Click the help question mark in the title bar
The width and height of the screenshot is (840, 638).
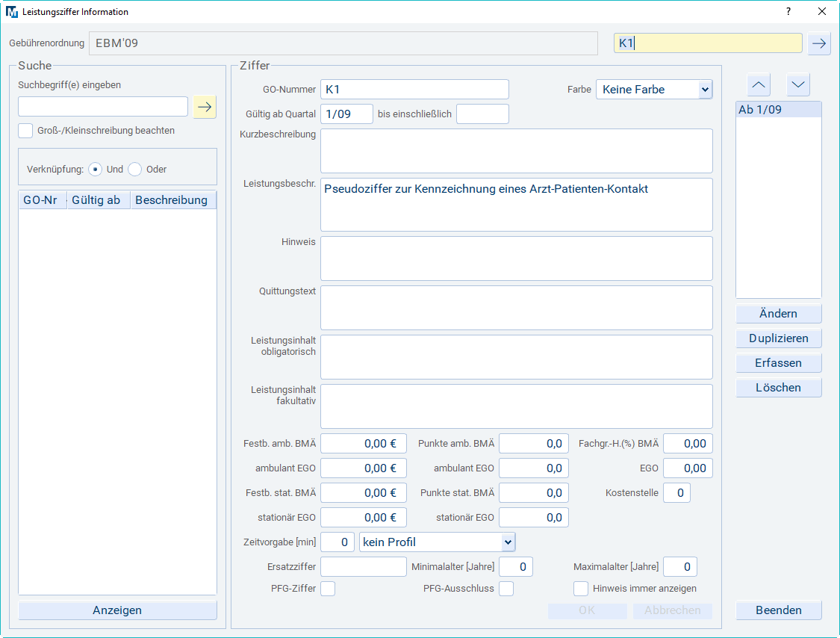[788, 12]
